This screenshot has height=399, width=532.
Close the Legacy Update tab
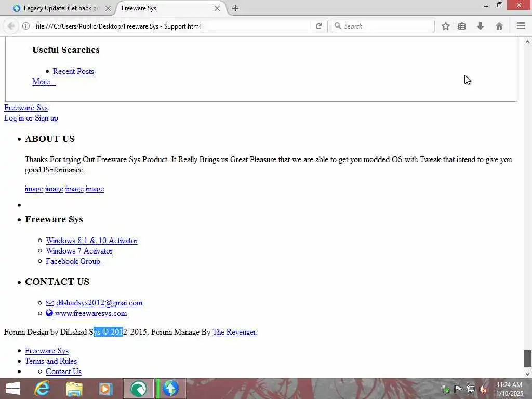[x=108, y=8]
